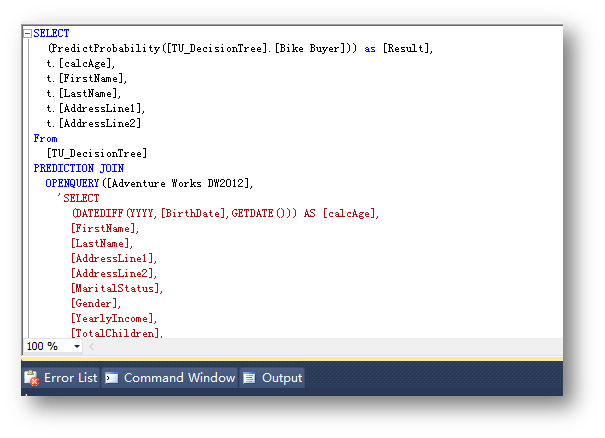
Task: Collapse the SELECT query outline block
Action: coord(27,34)
